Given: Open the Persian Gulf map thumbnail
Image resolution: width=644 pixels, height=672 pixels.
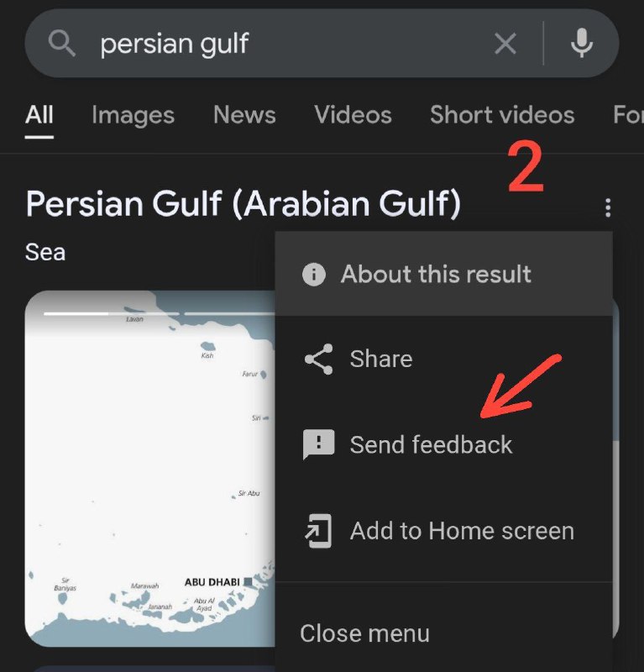Looking at the screenshot, I should click(x=150, y=469).
